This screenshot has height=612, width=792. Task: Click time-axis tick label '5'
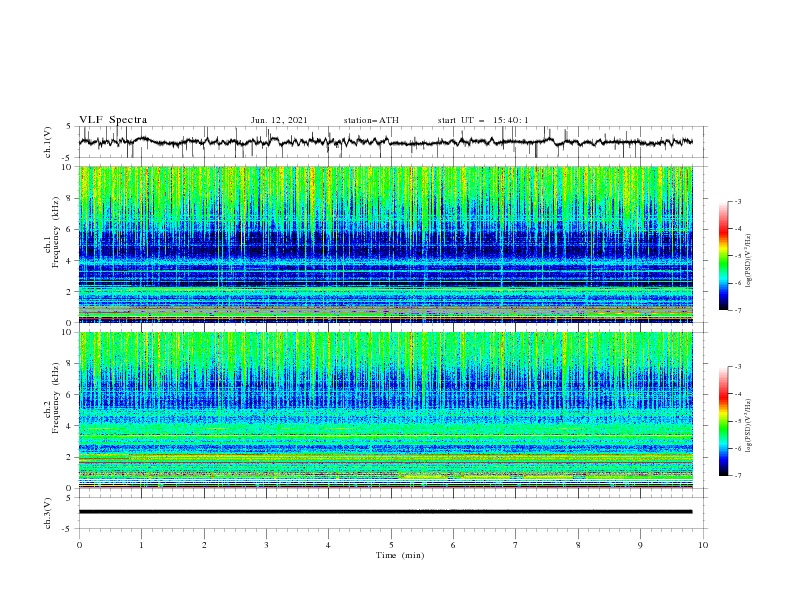point(391,545)
